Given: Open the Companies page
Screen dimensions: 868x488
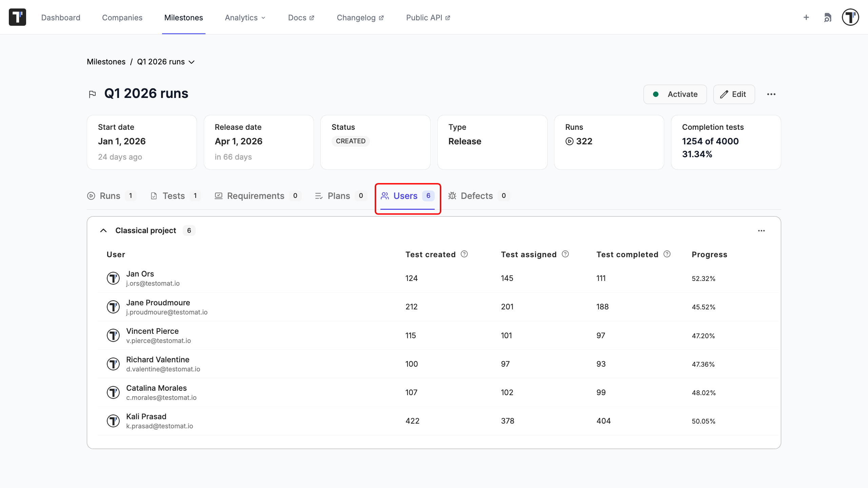Looking at the screenshot, I should click(x=122, y=18).
